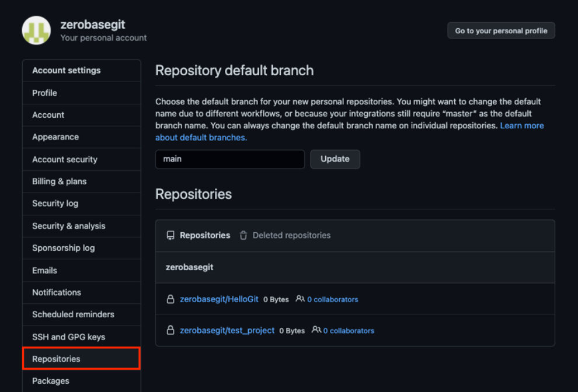Open Notifications settings

click(x=82, y=292)
